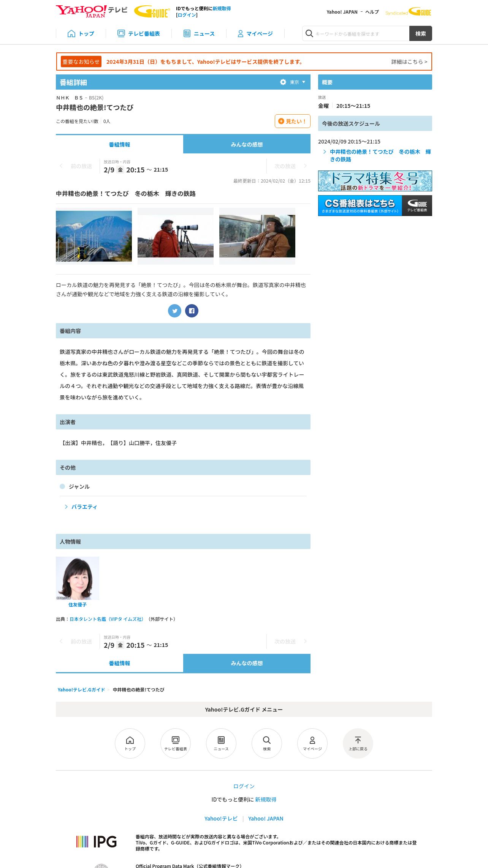Image resolution: width=488 pixels, height=868 pixels.
Task: Expand the 東京 region dropdown
Action: (298, 82)
